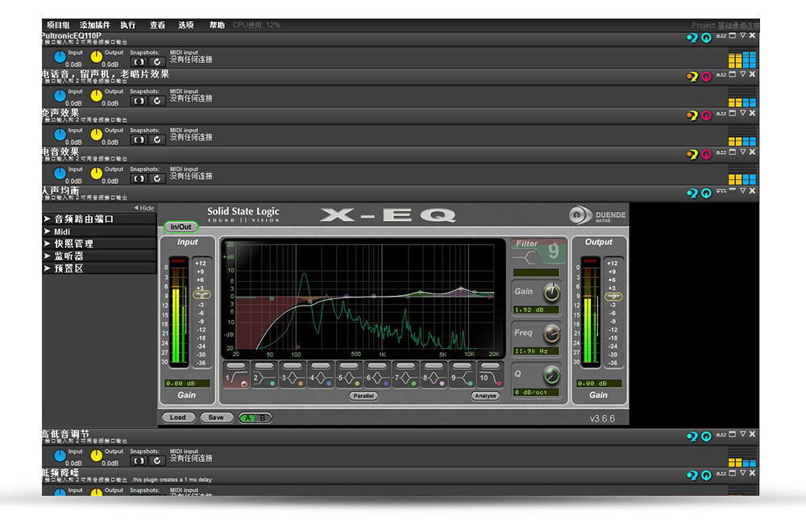Click the 低频降噪 routing arrow icon
Viewport: 806px width, 532px height.
point(692,476)
